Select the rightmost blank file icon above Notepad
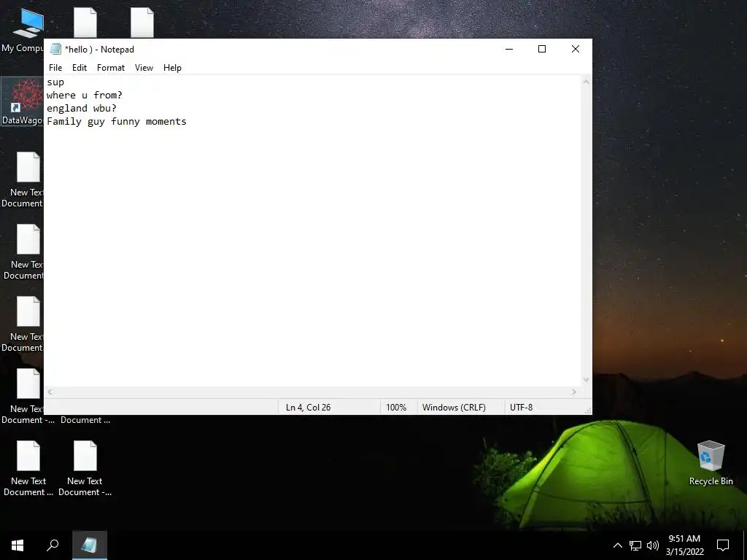Image resolution: width=747 pixels, height=560 pixels. pyautogui.click(x=142, y=23)
